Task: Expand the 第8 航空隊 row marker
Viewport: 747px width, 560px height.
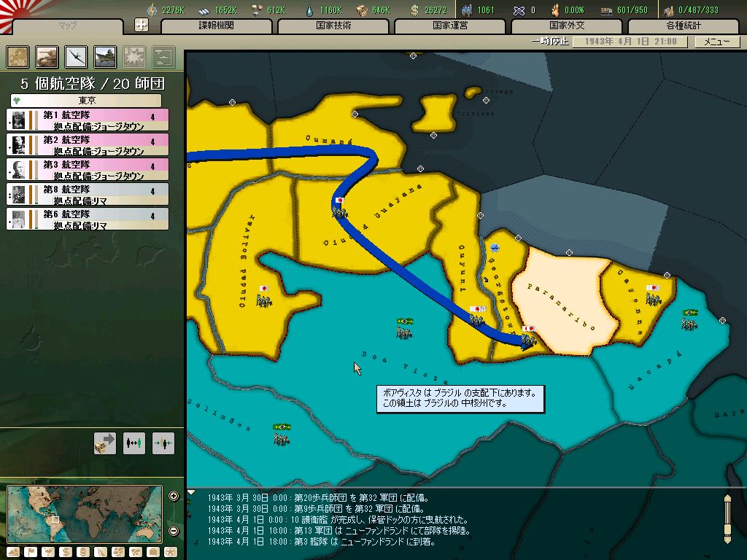Action: 9,195
